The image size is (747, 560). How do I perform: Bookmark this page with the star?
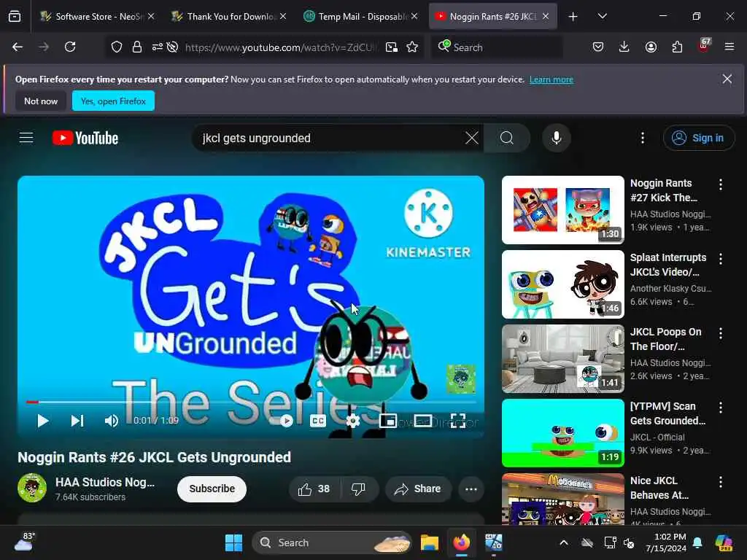[412, 47]
